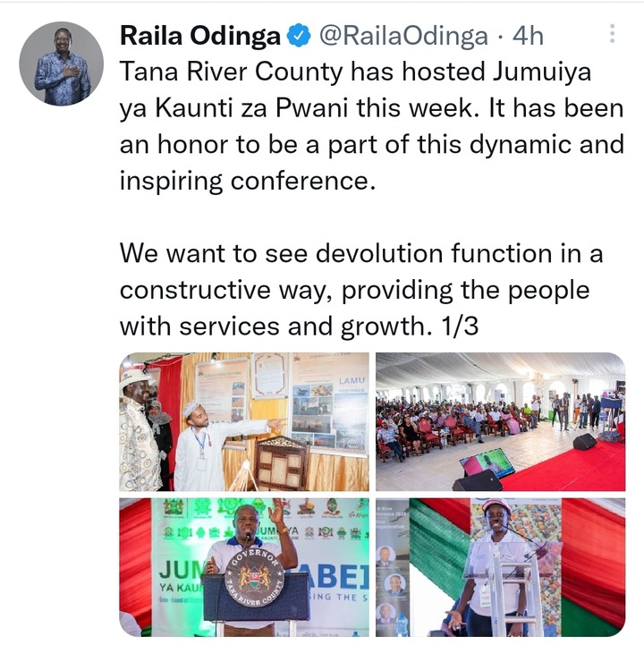Screen dimensions: 644x653
Task: Click the speaker's red and white cap
Action: click(496, 505)
